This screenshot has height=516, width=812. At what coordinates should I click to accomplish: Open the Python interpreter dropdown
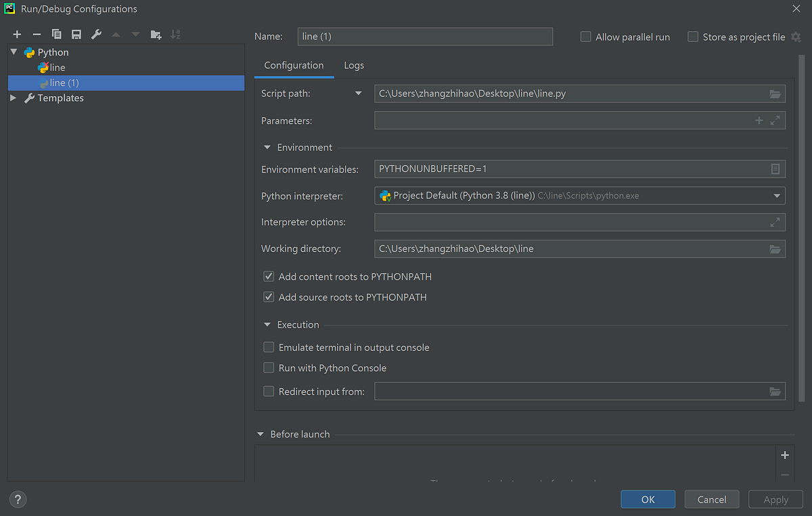pyautogui.click(x=776, y=196)
